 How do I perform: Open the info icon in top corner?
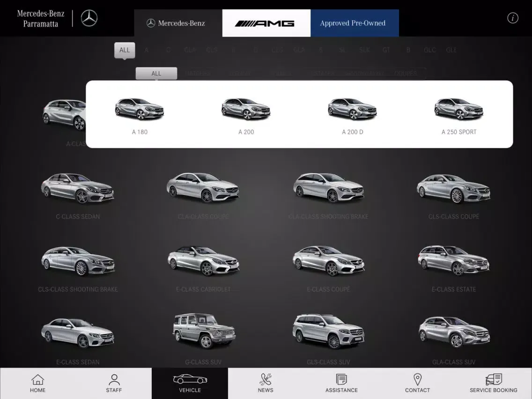pyautogui.click(x=512, y=18)
